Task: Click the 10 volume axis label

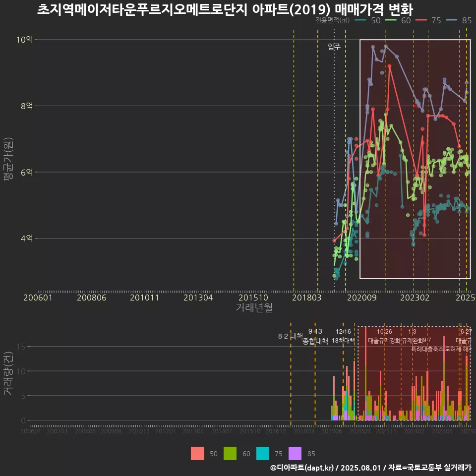Action: [21, 371]
